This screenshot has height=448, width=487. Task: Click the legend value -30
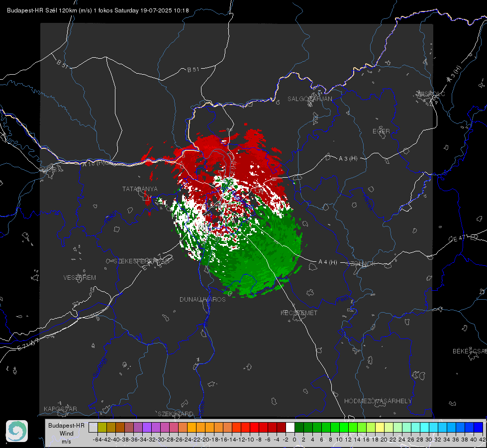click(x=159, y=440)
